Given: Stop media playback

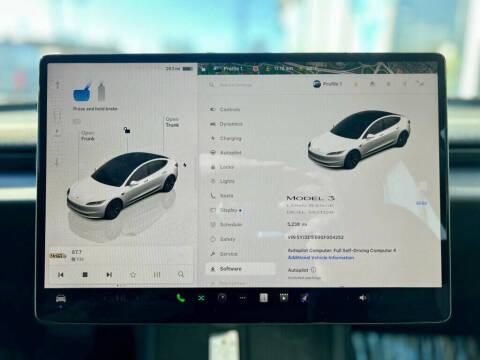Looking at the screenshot, I should [85, 275].
